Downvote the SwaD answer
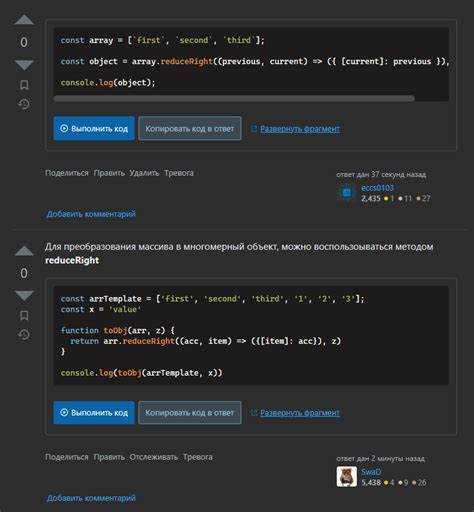The width and height of the screenshot is (474, 512). click(24, 295)
